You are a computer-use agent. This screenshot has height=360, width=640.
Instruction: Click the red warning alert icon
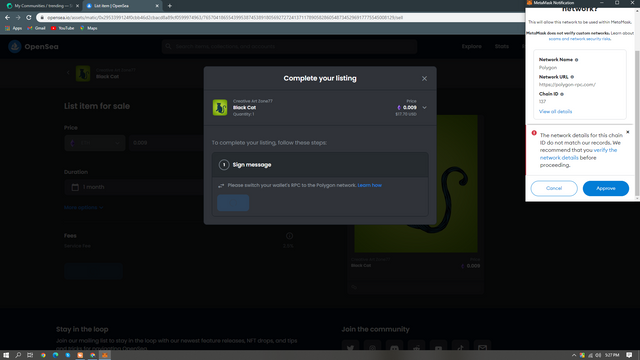tap(534, 133)
